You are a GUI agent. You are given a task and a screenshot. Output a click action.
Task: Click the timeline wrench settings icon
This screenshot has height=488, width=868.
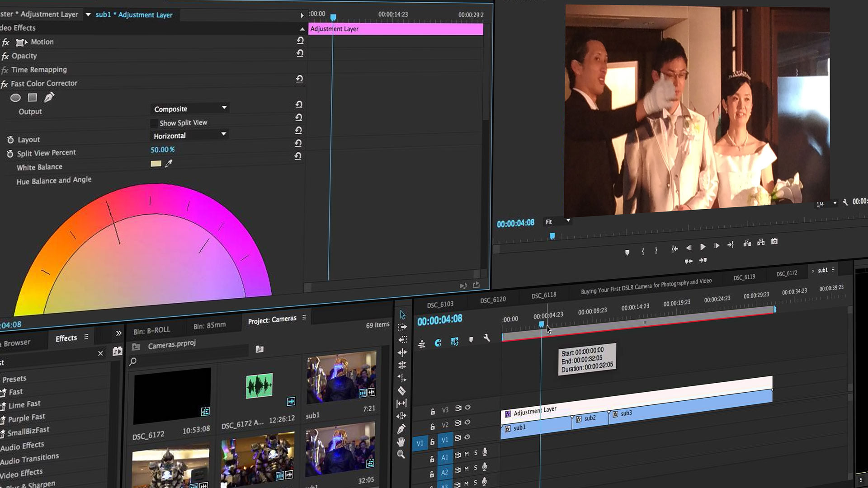coord(486,338)
